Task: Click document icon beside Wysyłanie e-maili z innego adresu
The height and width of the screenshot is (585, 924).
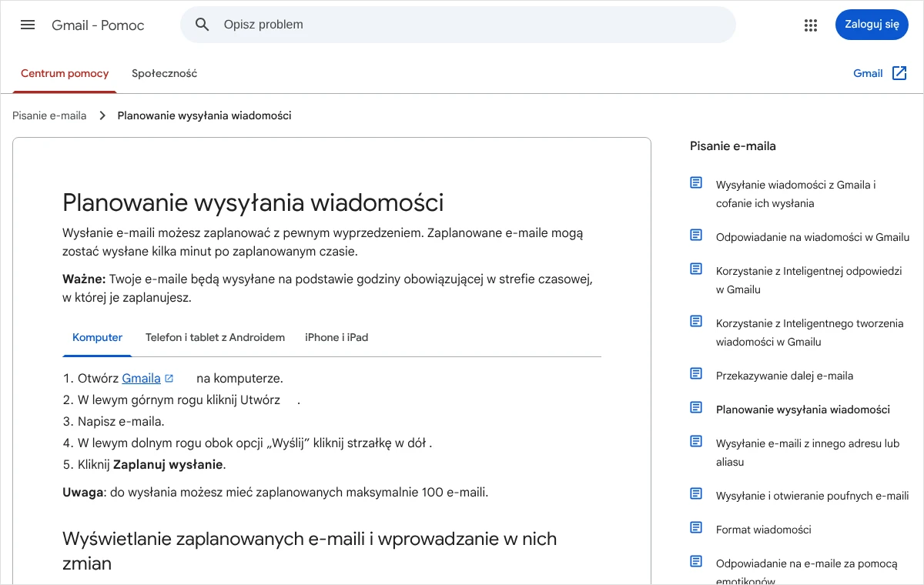Action: click(x=696, y=441)
